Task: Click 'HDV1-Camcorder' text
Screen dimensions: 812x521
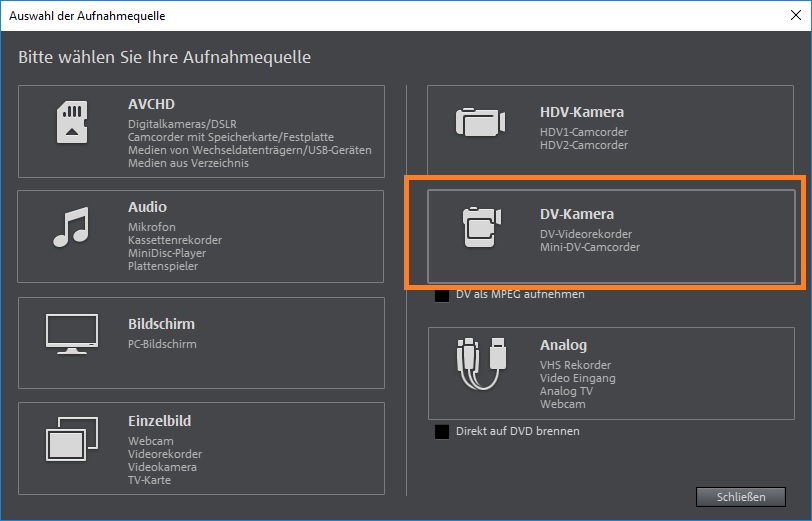Action: point(584,132)
